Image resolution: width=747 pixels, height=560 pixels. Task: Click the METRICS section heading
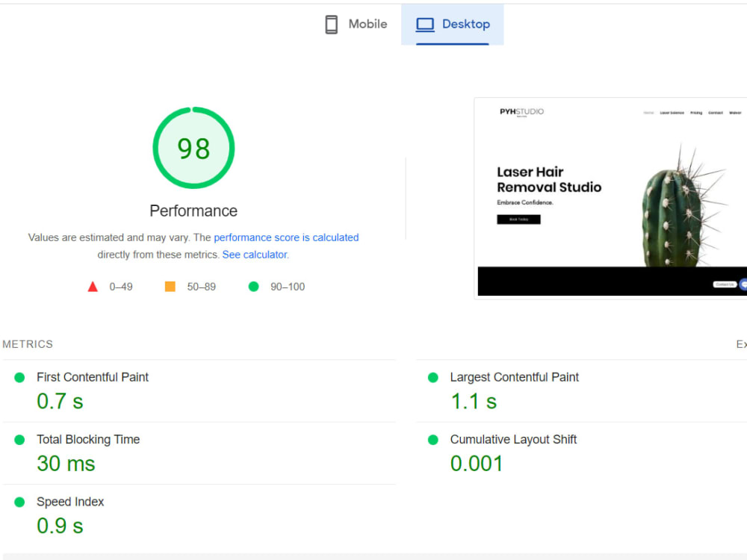point(28,344)
